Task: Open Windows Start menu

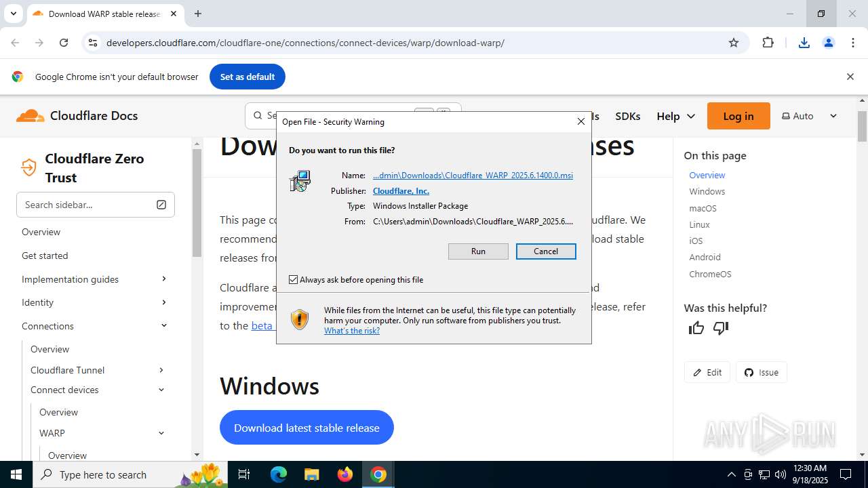Action: point(16,474)
